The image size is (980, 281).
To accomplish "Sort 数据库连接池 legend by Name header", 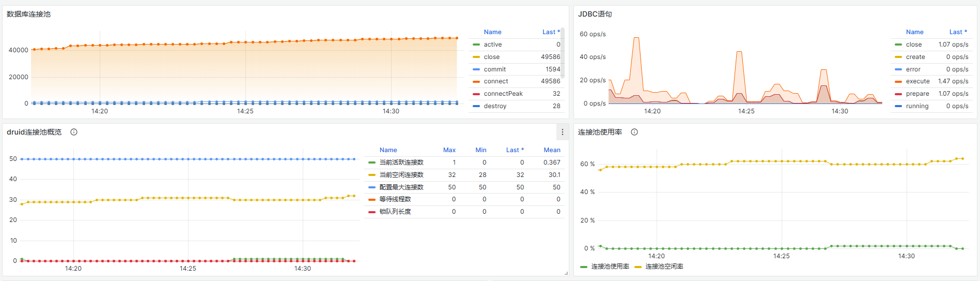I will (492, 32).
